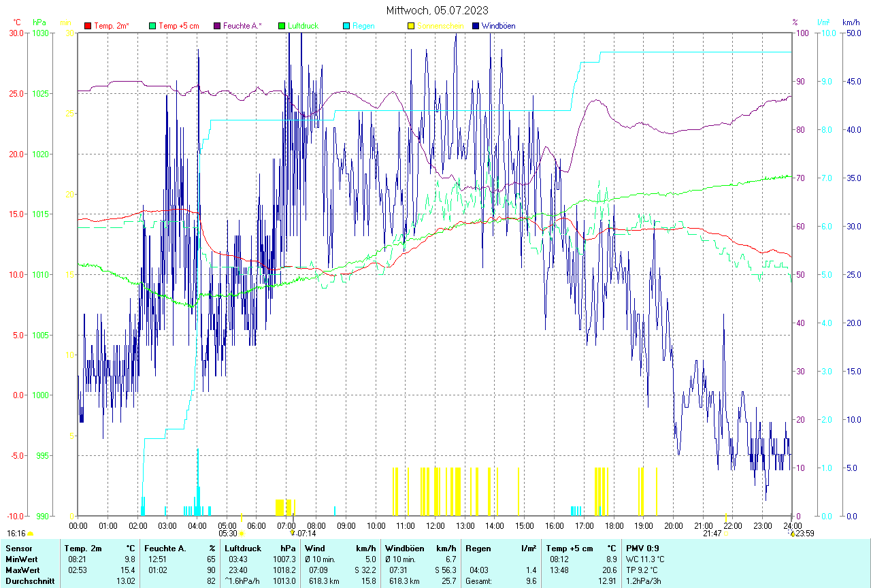Image resolution: width=871 pixels, height=588 pixels.
Task: Click the maximum pressure value '1018.2'
Action: (x=284, y=570)
